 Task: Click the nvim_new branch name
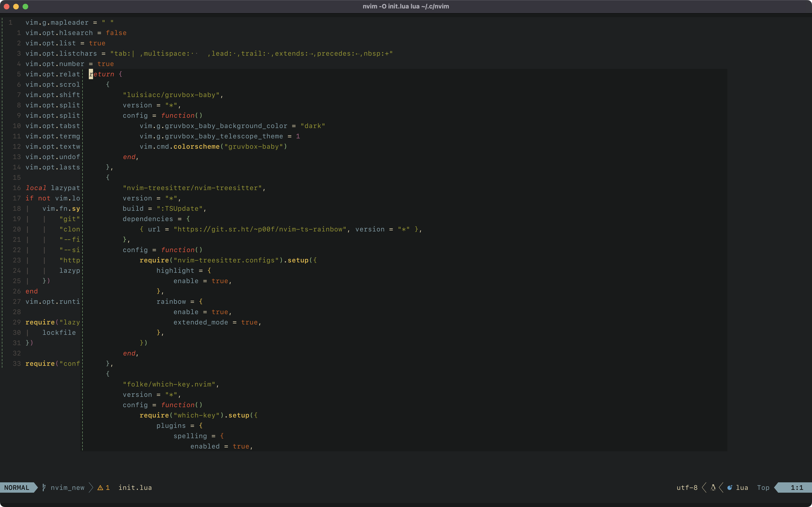[67, 487]
